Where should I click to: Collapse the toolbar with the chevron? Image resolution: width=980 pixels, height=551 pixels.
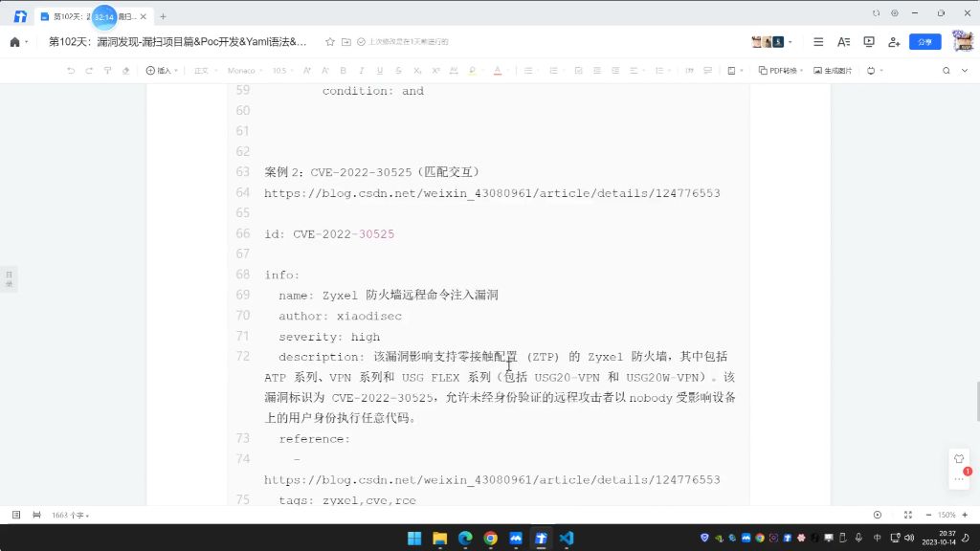(965, 71)
